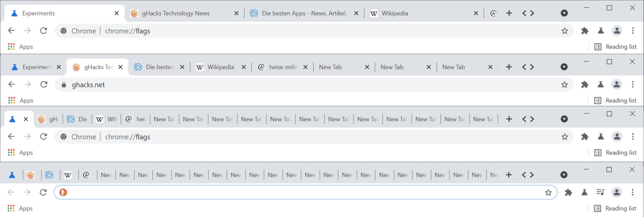Bookmark the page in third window with star
This screenshot has height=223, width=644.
pos(565,137)
